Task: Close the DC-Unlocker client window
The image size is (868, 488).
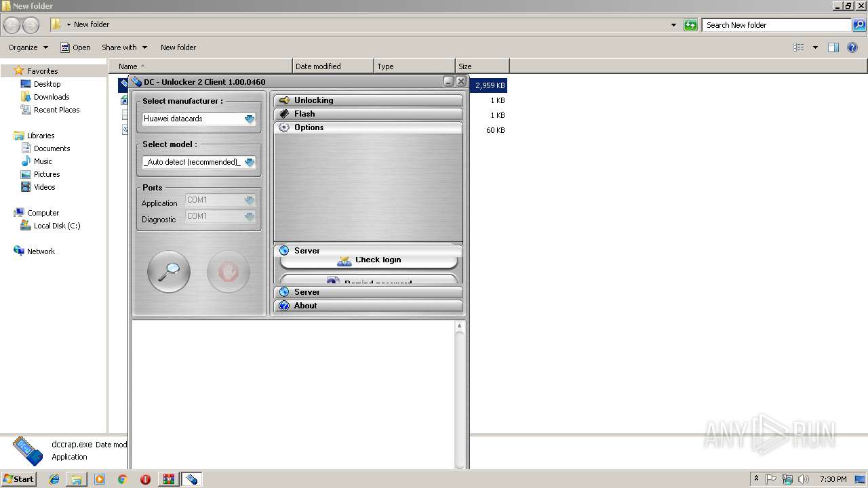Action: coord(461,81)
